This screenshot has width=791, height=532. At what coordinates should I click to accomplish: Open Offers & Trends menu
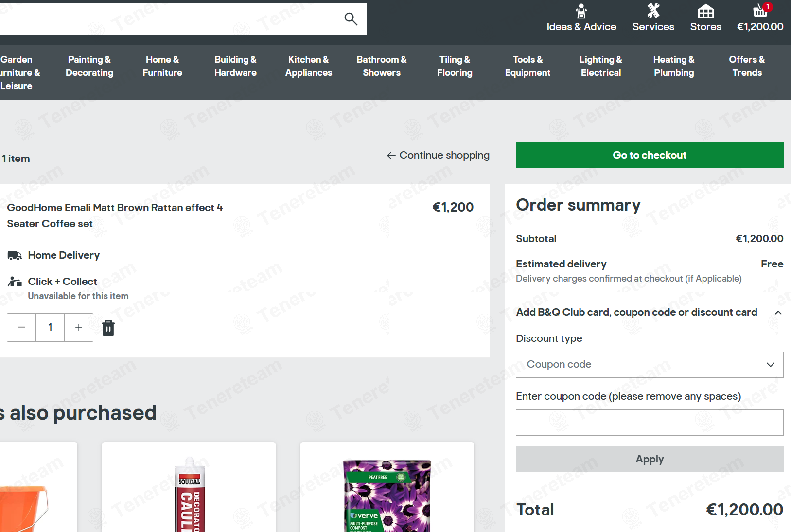pyautogui.click(x=747, y=66)
